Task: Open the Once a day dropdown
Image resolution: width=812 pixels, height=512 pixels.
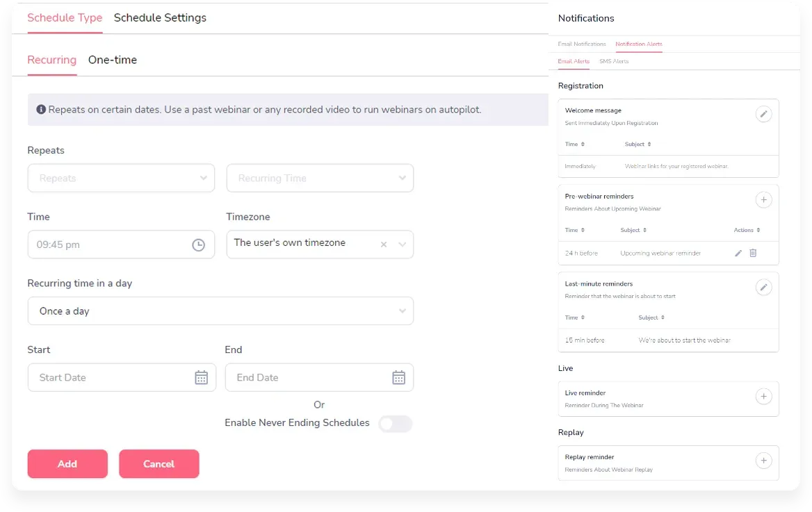Action: pos(220,311)
